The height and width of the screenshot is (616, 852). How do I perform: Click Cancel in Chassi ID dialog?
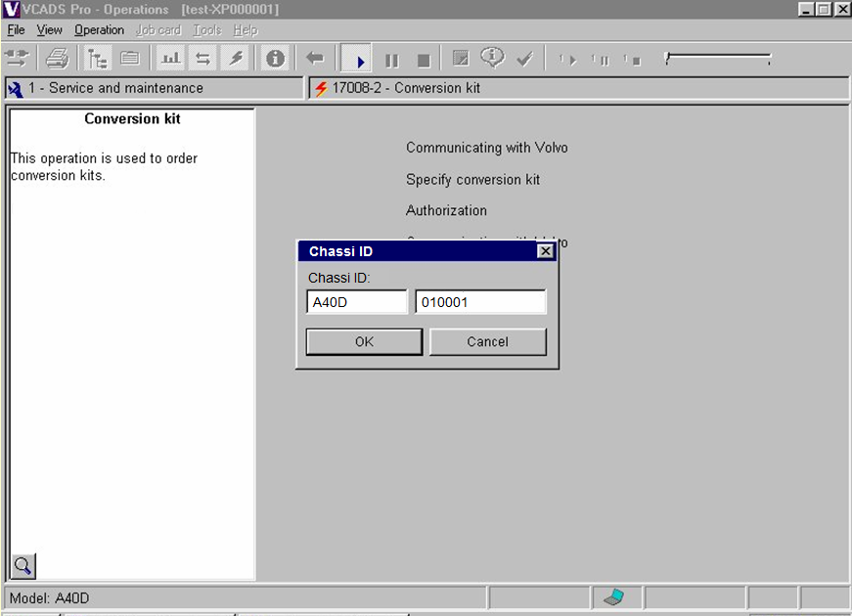[488, 341]
